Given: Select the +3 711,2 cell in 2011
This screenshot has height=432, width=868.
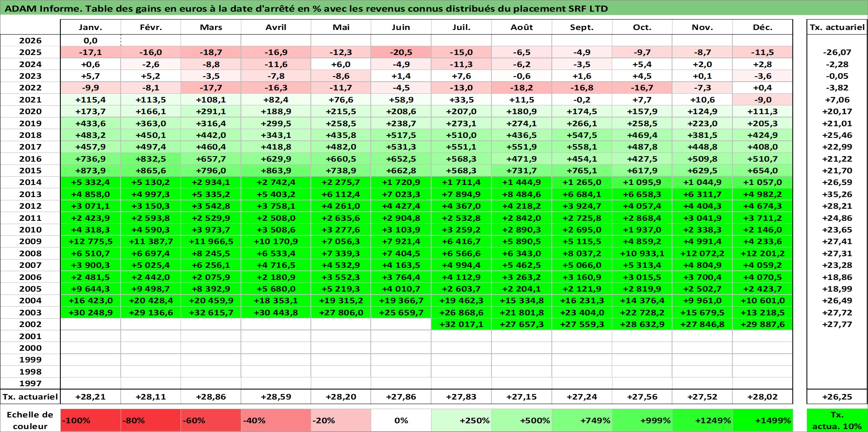Looking at the screenshot, I should point(763,218).
